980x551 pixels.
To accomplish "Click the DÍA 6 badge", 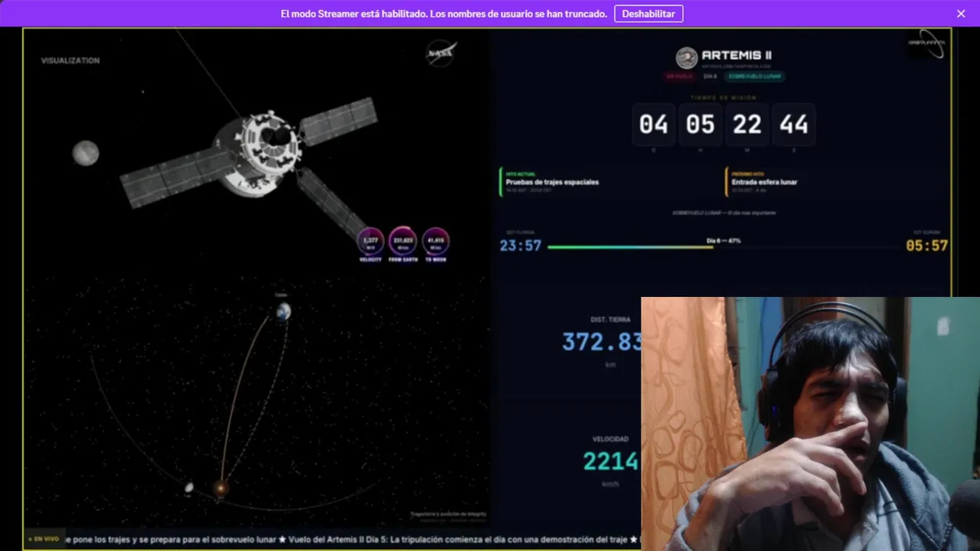I will pyautogui.click(x=710, y=77).
